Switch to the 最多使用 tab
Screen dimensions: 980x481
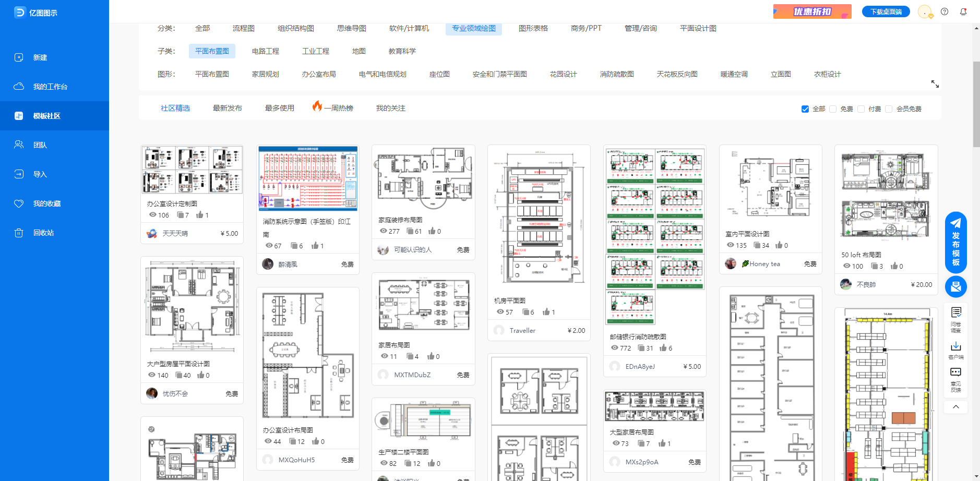pyautogui.click(x=280, y=108)
